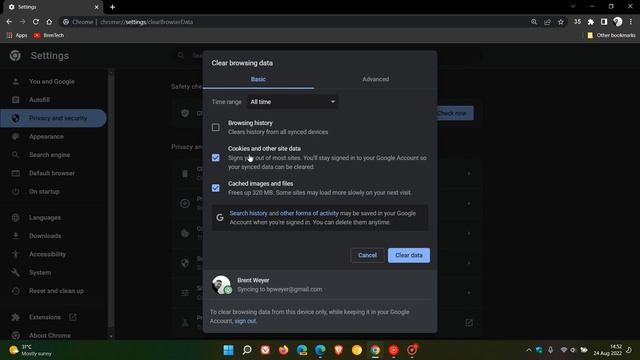Open Reset and clean up
Image resolution: width=640 pixels, height=360 pixels.
coord(56,291)
